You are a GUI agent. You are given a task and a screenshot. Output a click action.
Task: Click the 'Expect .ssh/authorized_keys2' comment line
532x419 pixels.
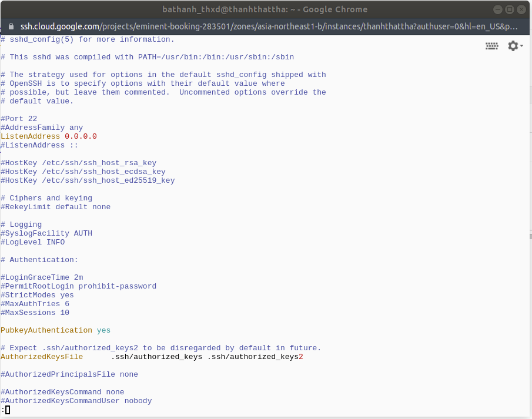click(161, 348)
